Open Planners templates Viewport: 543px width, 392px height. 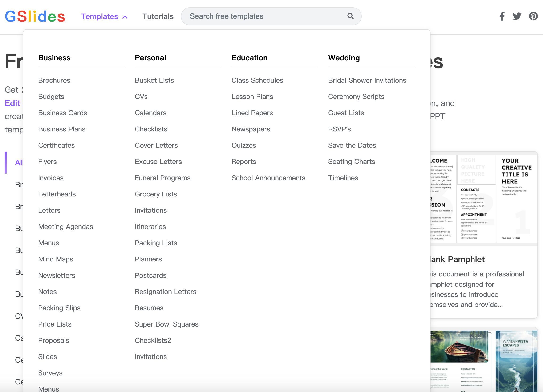148,259
